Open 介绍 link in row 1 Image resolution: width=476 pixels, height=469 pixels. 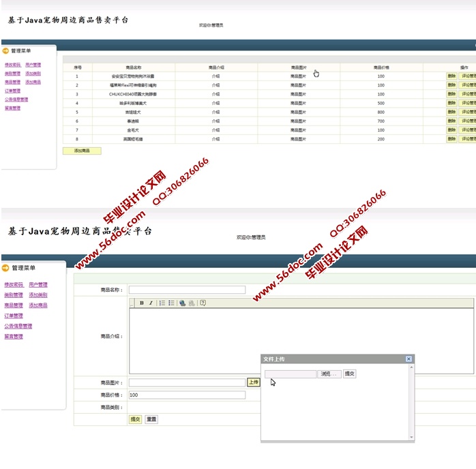[x=216, y=76]
